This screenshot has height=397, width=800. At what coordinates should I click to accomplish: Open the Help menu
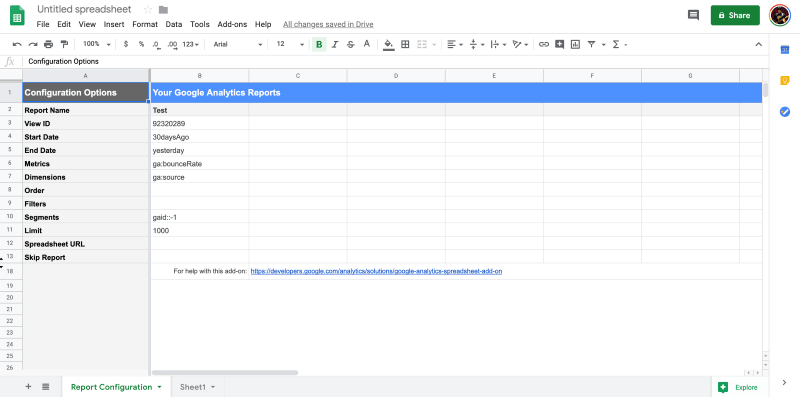[263, 24]
